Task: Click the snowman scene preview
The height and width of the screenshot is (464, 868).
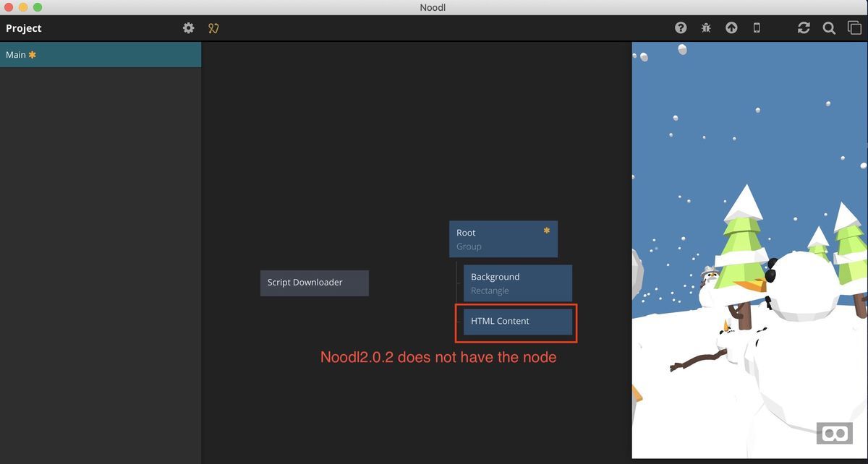Action: [x=750, y=250]
